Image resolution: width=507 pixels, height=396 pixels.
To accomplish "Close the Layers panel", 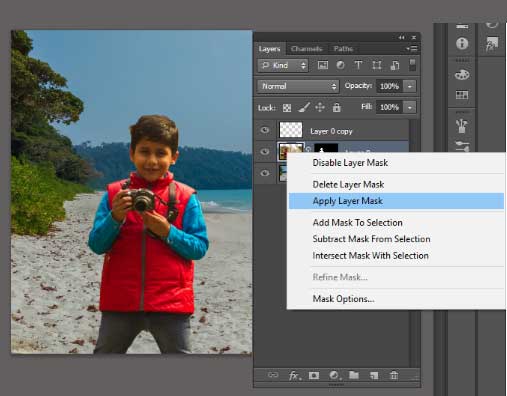I will point(414,37).
